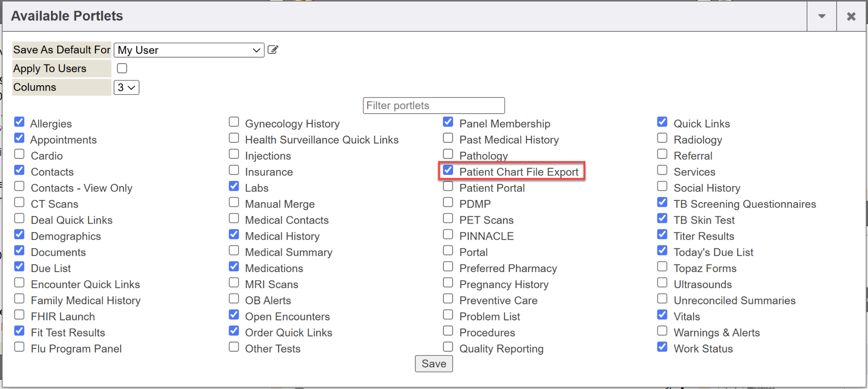Tick the Radiology portlet checkbox
Viewport: 868px width, 389px height.
tap(662, 138)
